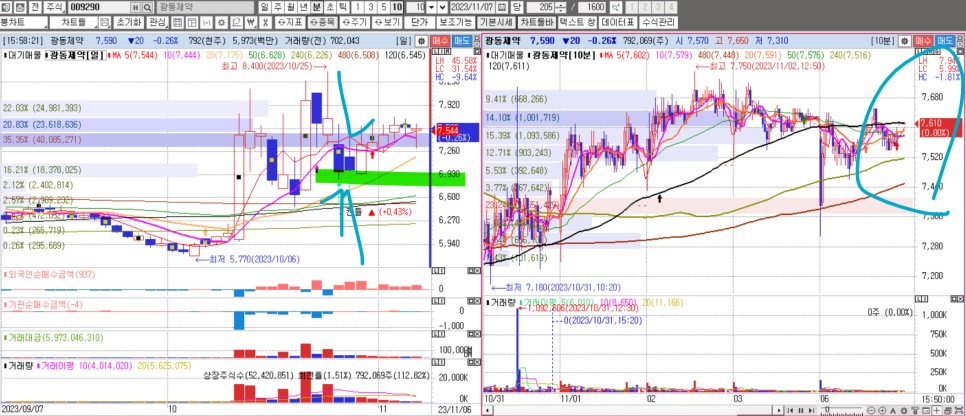Click the 광동제약 stock name field
966x416 pixels.
[205, 7]
